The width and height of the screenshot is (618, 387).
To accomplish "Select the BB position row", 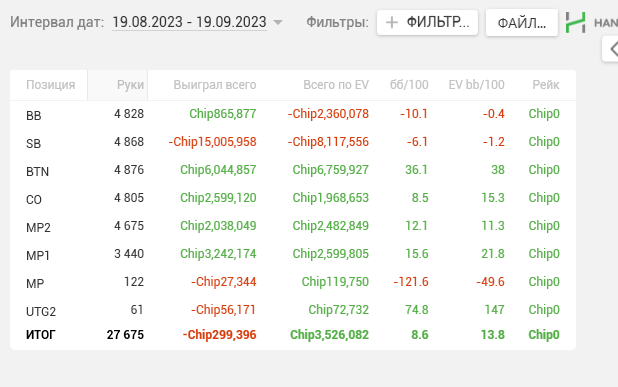I will pyautogui.click(x=293, y=114).
